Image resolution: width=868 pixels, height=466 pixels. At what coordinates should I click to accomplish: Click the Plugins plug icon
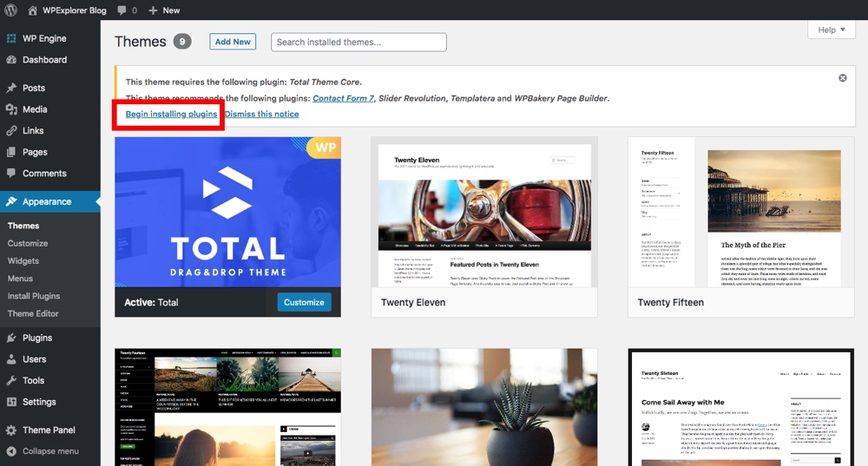11,338
